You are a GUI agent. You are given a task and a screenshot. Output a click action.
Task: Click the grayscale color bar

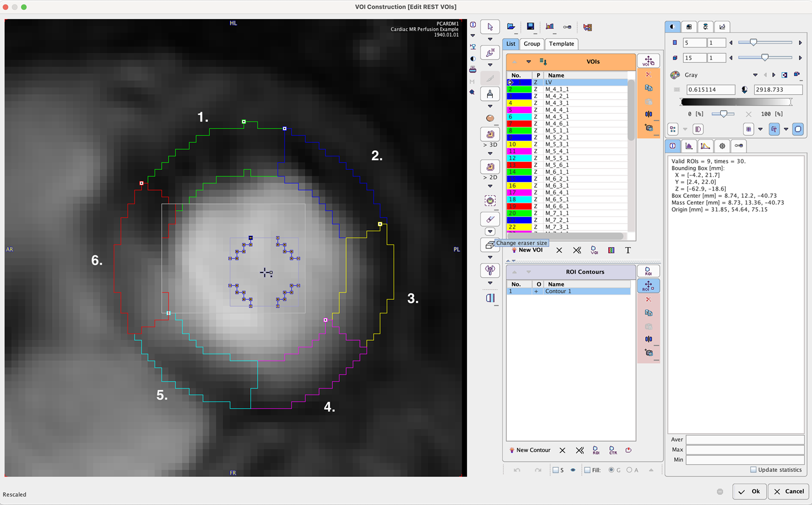(736, 102)
